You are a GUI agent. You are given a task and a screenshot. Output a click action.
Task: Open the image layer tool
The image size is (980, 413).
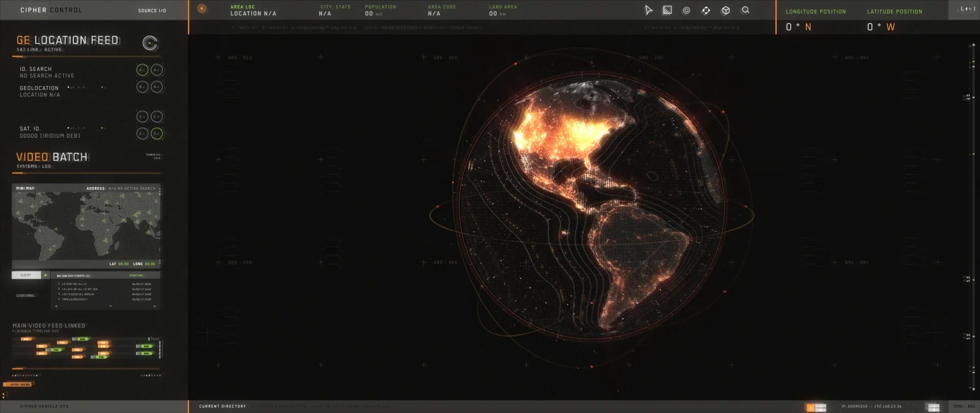pyautogui.click(x=667, y=10)
